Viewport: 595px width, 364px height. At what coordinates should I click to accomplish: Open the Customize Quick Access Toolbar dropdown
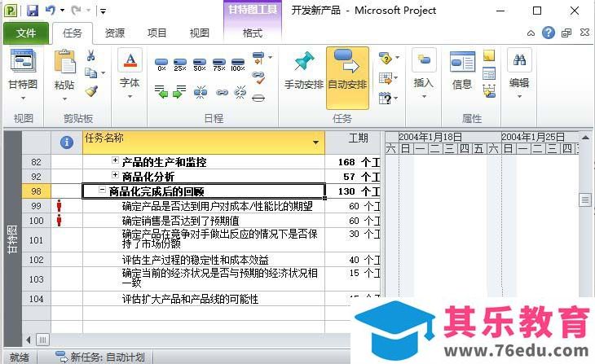tap(104, 11)
